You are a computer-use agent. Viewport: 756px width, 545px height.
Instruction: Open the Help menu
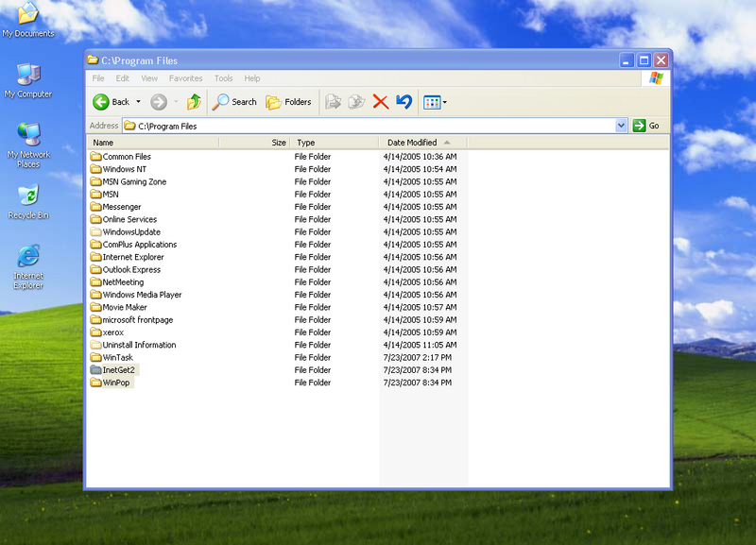pyautogui.click(x=252, y=78)
